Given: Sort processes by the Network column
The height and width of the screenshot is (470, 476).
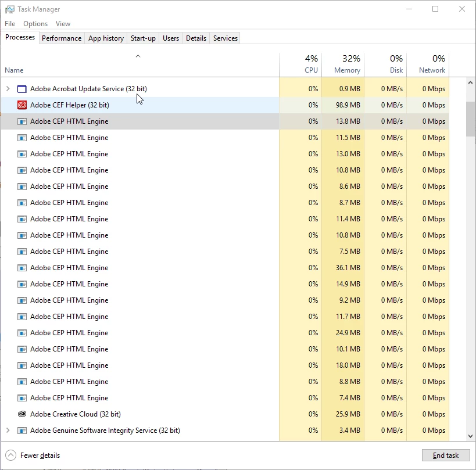Looking at the screenshot, I should [428, 64].
